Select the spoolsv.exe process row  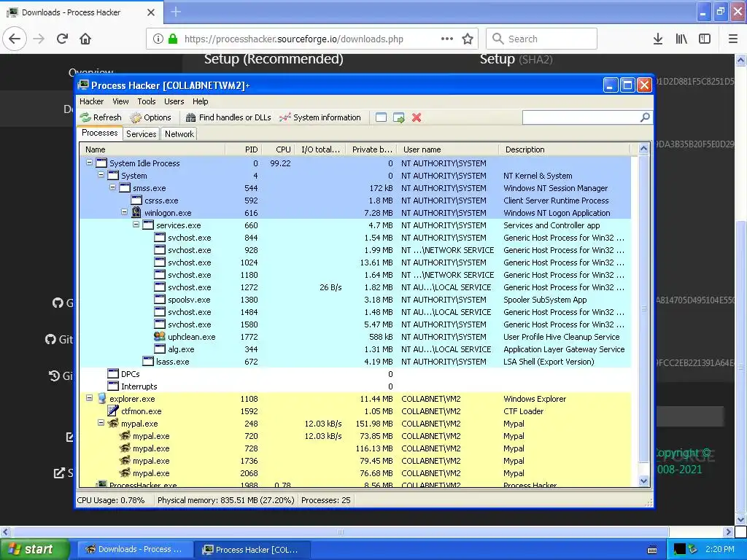click(x=355, y=300)
